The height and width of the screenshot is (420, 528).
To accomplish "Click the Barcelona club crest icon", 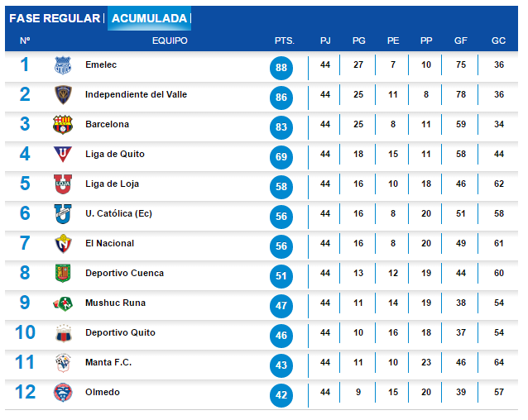I will [64, 125].
